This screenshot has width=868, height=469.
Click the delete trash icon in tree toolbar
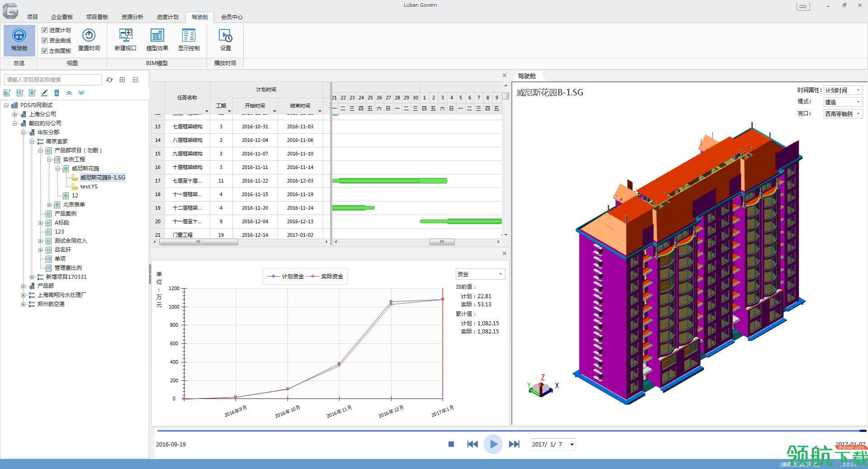coord(57,93)
